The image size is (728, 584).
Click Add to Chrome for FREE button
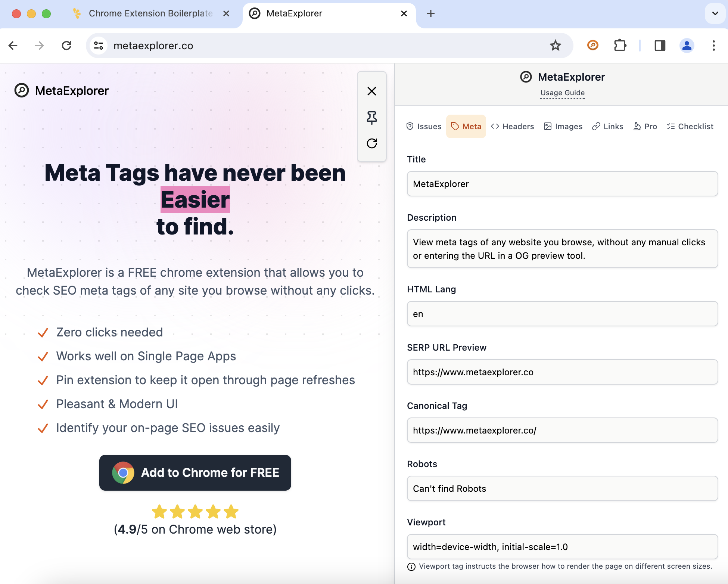coord(195,473)
